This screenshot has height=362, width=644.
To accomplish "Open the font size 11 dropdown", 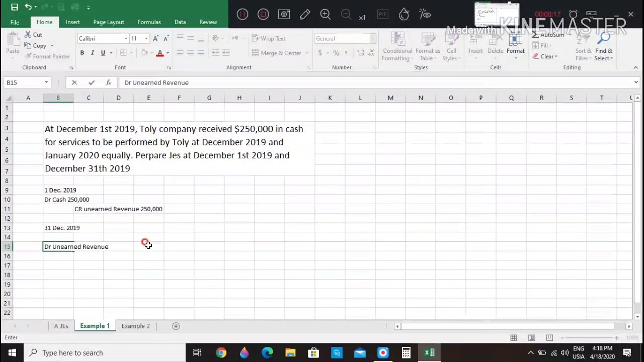I will [146, 39].
